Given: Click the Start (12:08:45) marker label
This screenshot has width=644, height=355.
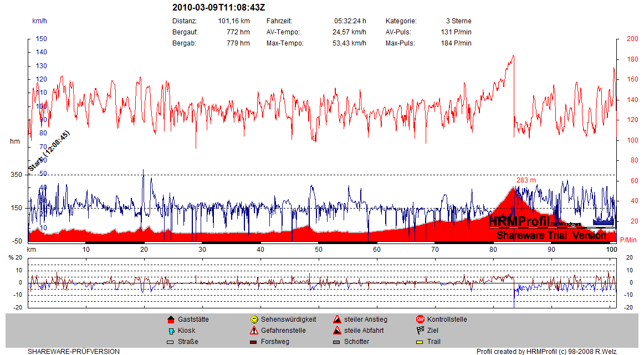Looking at the screenshot, I should (x=49, y=151).
